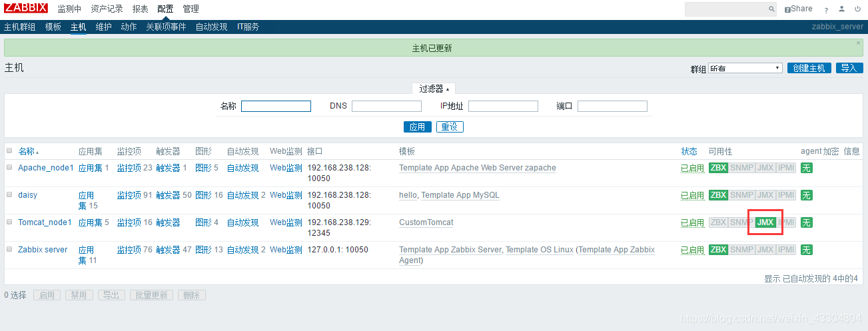Go to 关联项事件 submenu
This screenshot has height=331, width=868.
point(166,27)
